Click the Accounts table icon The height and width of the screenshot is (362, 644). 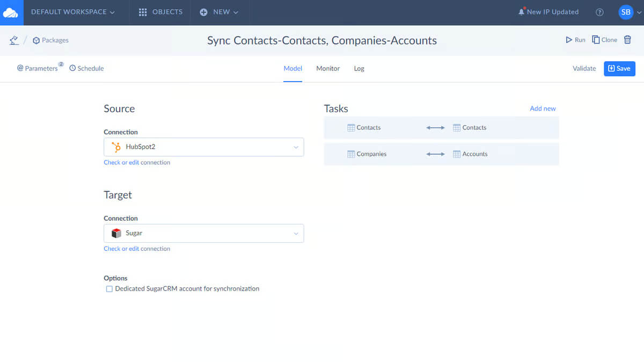pyautogui.click(x=457, y=154)
